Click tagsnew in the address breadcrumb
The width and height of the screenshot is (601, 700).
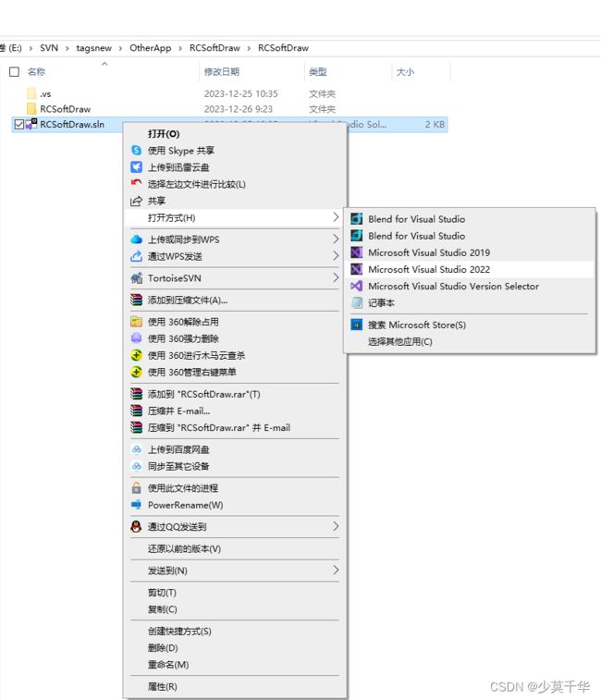(x=93, y=48)
